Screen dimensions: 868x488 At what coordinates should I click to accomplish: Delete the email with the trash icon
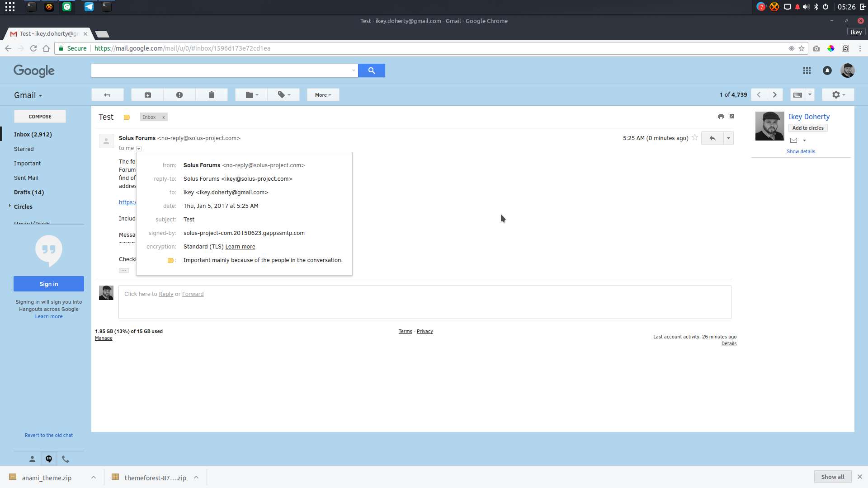(x=212, y=95)
